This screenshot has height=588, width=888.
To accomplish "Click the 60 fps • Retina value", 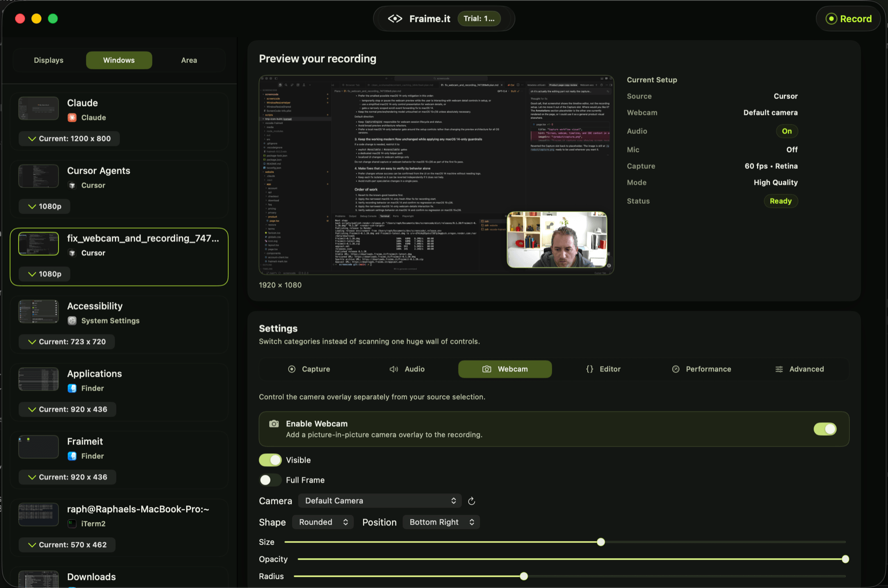I will coord(771,166).
